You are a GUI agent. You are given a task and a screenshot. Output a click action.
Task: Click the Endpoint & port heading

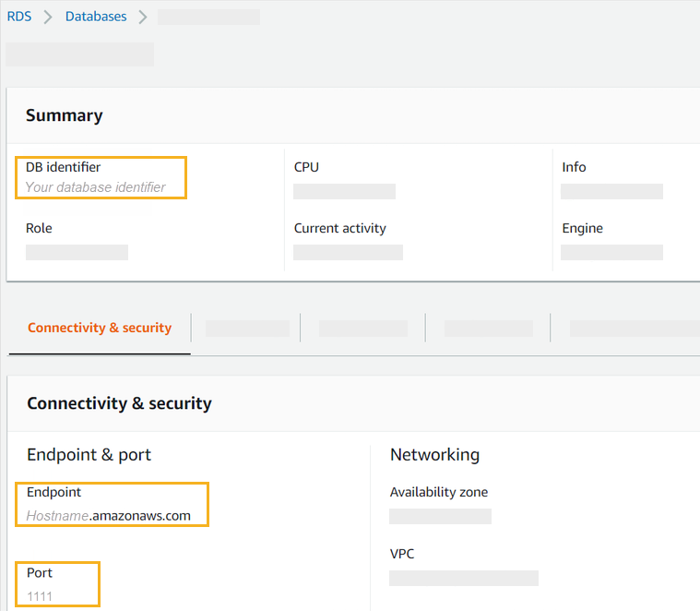(x=89, y=455)
